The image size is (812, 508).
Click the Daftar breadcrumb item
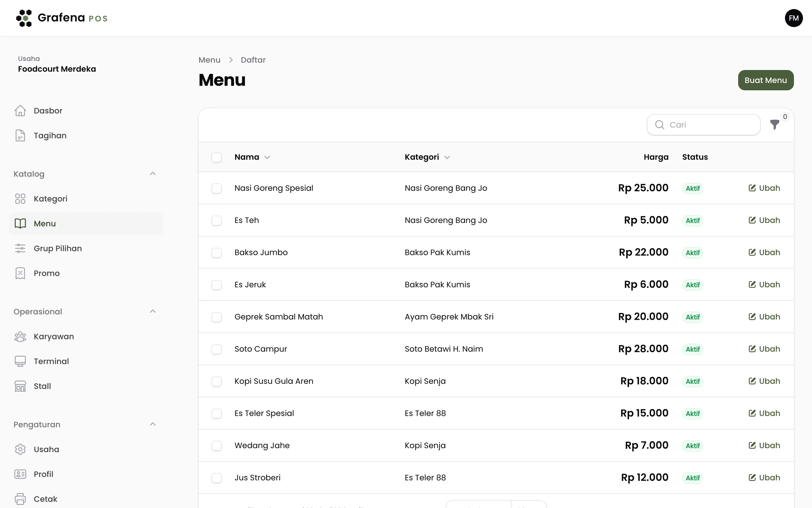253,60
